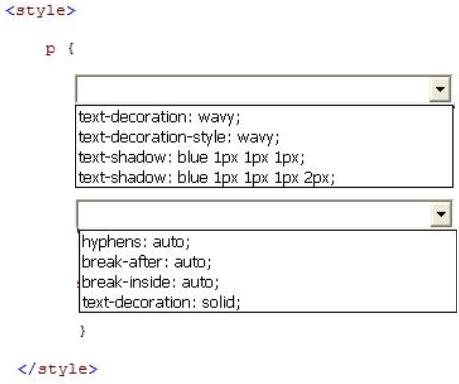Click the word 'hyphens' in second list
Viewport: 459px width, 384px height.
tap(114, 242)
